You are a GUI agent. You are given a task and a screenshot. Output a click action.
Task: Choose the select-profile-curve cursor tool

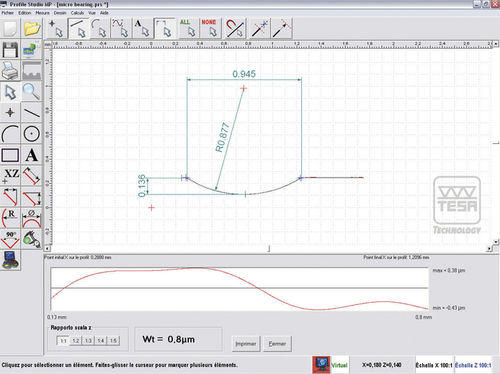click(121, 28)
